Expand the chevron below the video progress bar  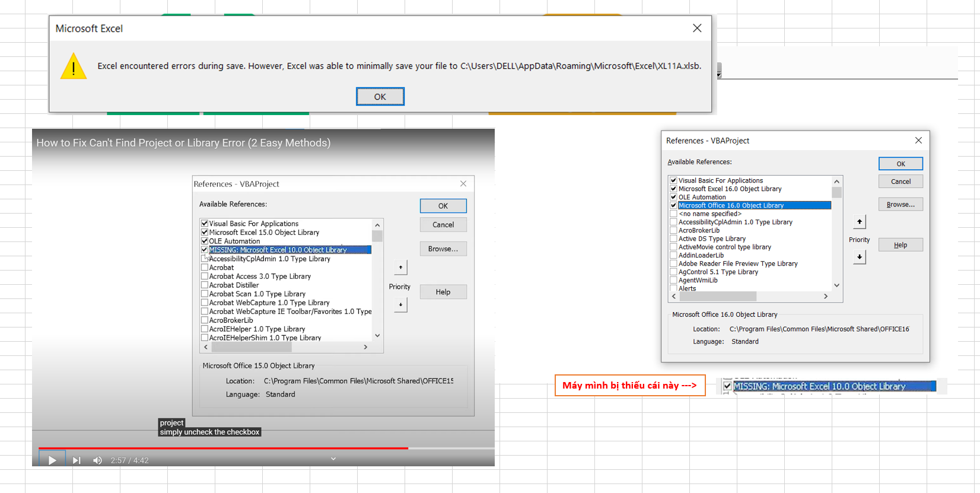pyautogui.click(x=333, y=459)
